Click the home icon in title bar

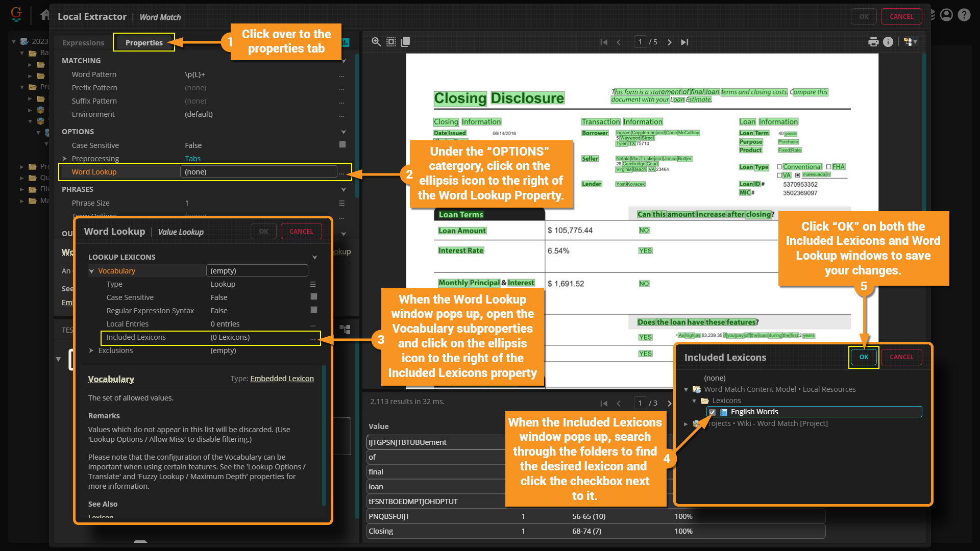45,15
